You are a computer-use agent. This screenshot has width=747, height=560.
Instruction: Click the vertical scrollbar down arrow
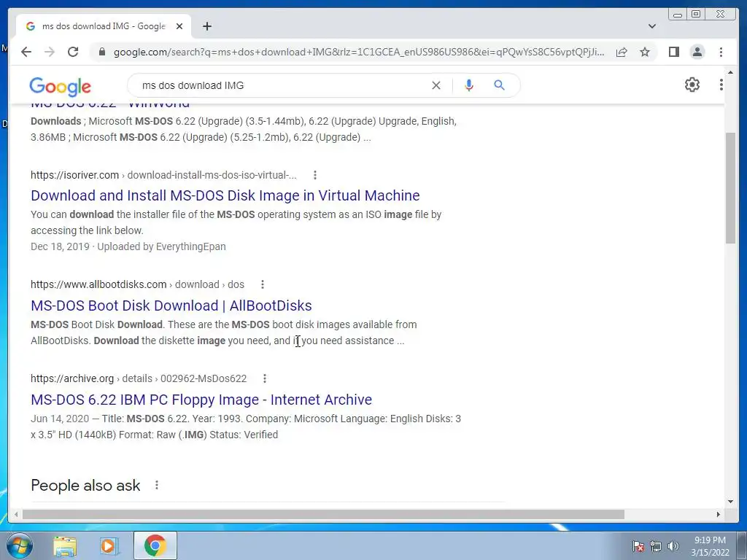point(730,501)
